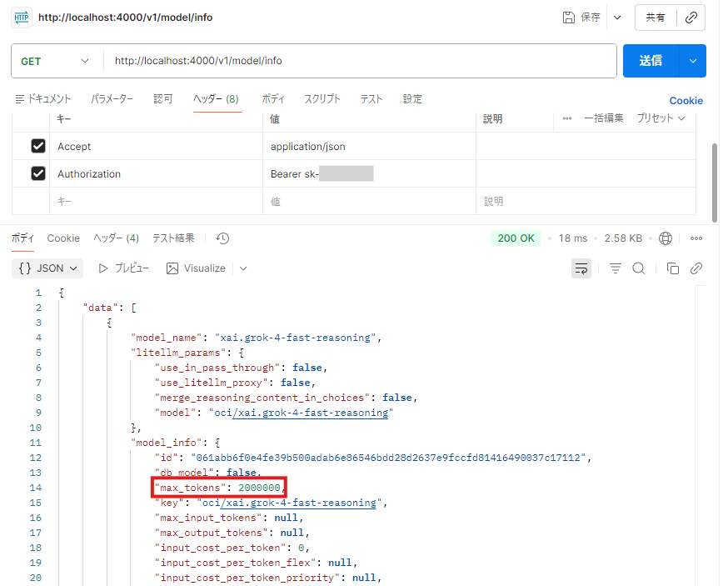Copy the request link icon at top right

coord(691,18)
